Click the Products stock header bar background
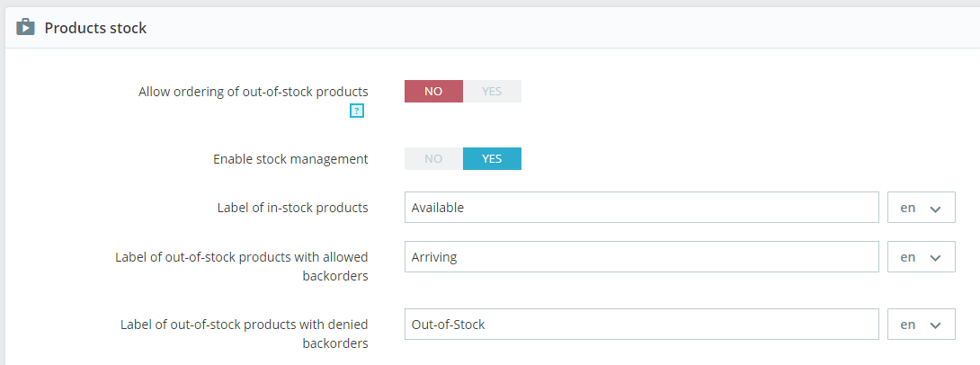The image size is (980, 365). click(539, 29)
